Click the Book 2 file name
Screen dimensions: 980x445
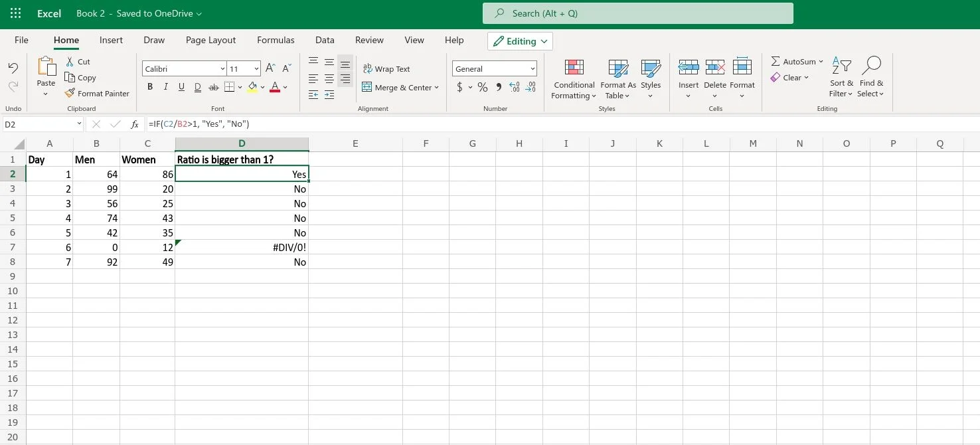[91, 13]
